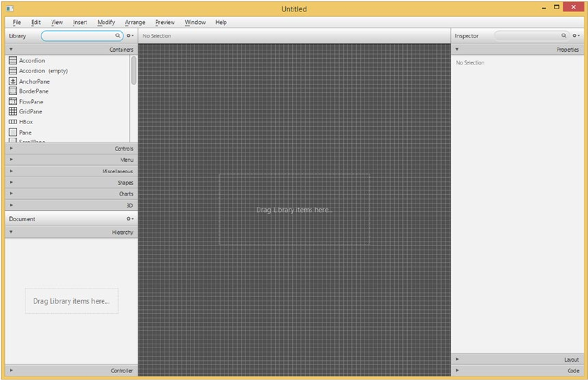Minimize the Untitled window
This screenshot has width=588, height=380.
(x=544, y=8)
